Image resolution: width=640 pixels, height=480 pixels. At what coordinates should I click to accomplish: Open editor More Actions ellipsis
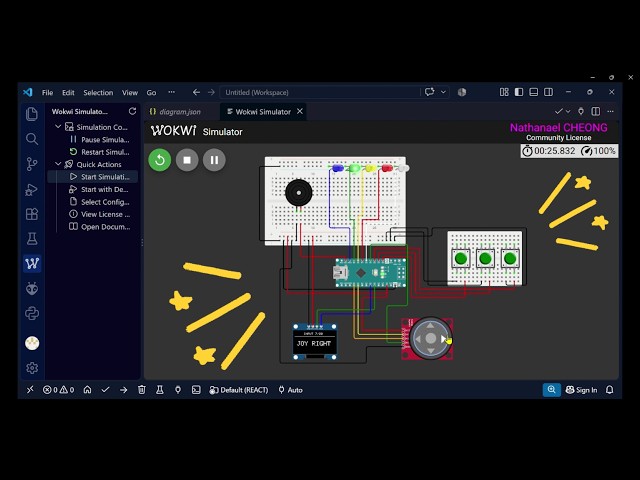[x=611, y=111]
